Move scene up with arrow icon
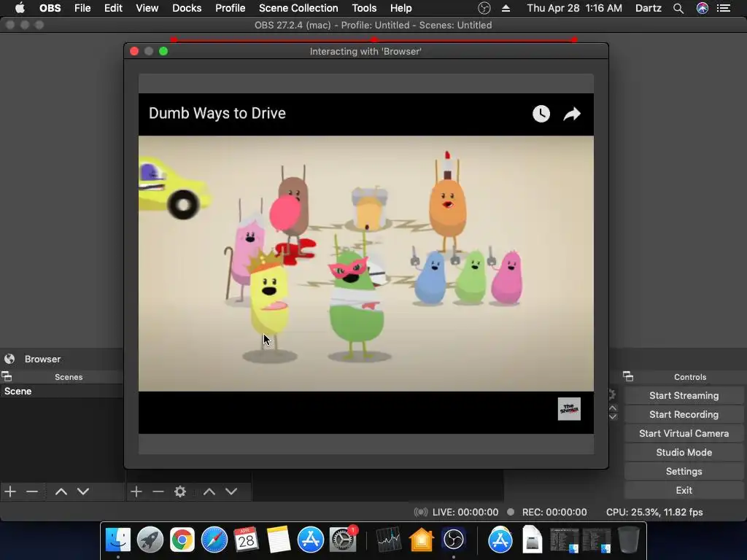 [61, 491]
